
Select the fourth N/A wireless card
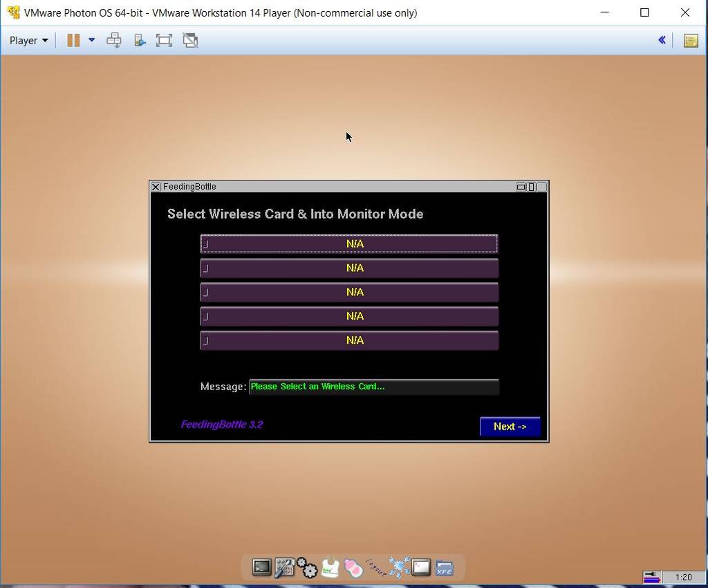(x=349, y=316)
